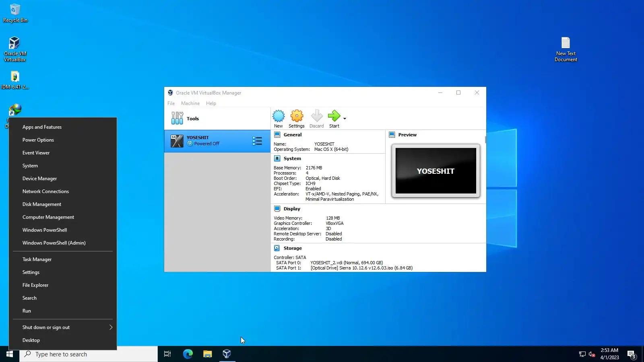The width and height of the screenshot is (644, 362).
Task: Click the network tray icon
Action: [x=582, y=354]
